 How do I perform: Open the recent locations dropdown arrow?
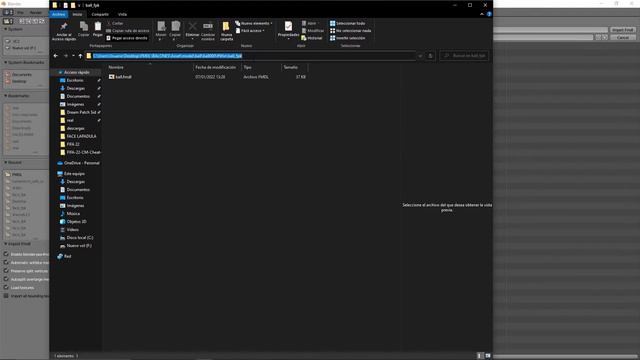pos(73,56)
